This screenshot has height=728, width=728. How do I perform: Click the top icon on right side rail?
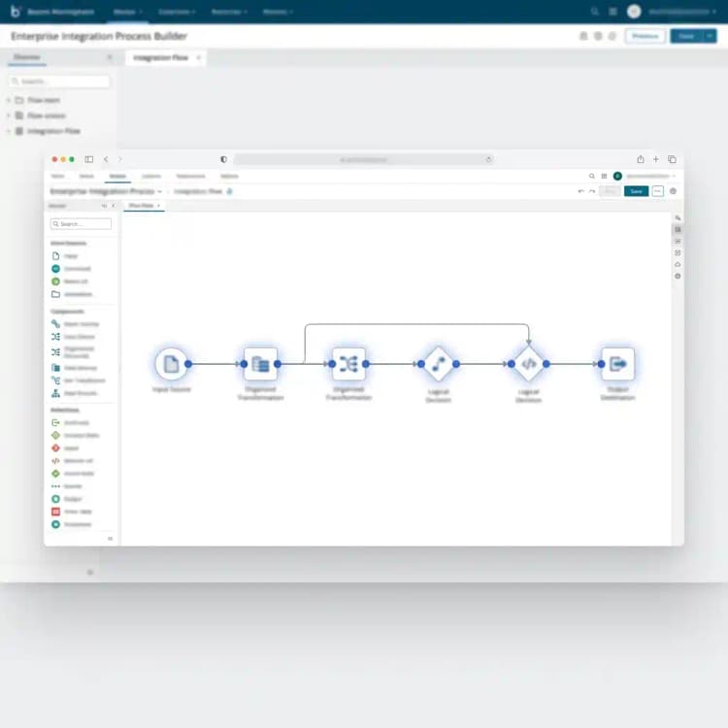678,217
